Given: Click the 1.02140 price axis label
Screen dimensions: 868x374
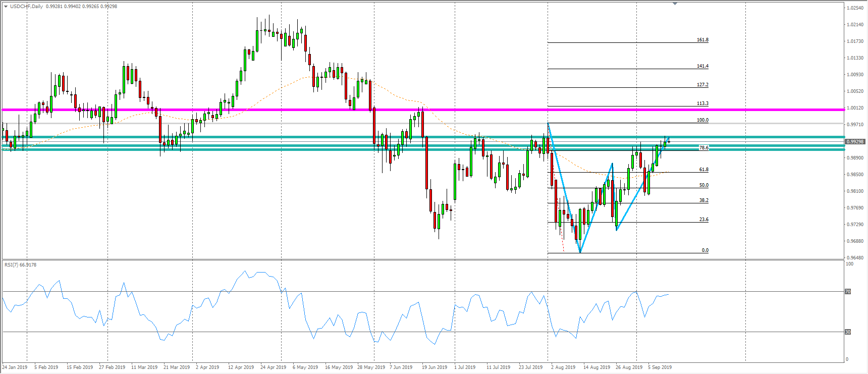Looking at the screenshot, I should pos(855,25).
